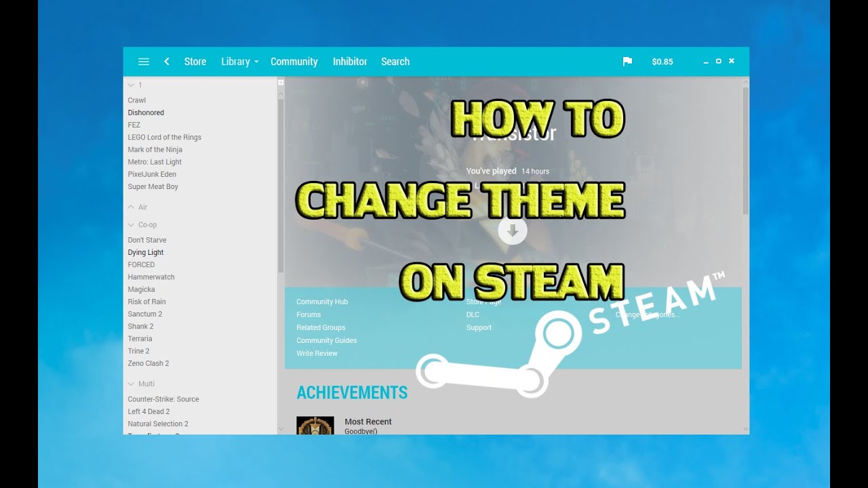Image resolution: width=868 pixels, height=488 pixels.
Task: Select Super Meat Boy
Action: tap(153, 186)
